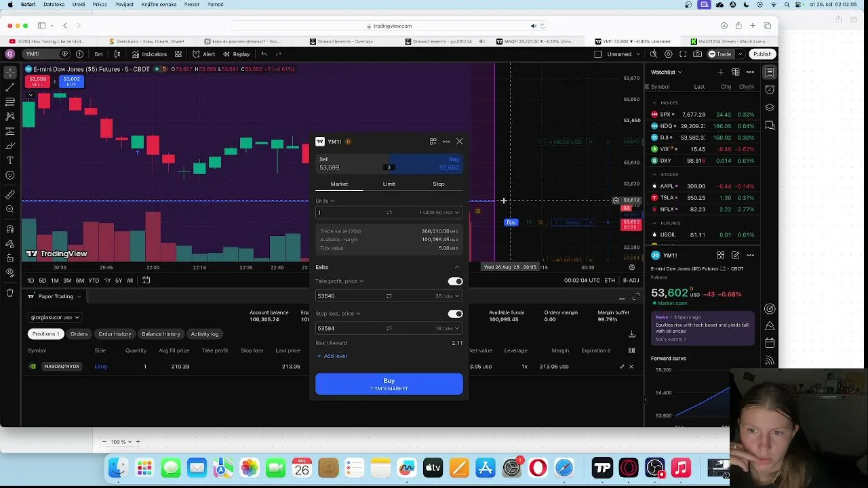Screen dimensions: 868x488
Task: Toggle the Take profit switch
Action: 455,281
